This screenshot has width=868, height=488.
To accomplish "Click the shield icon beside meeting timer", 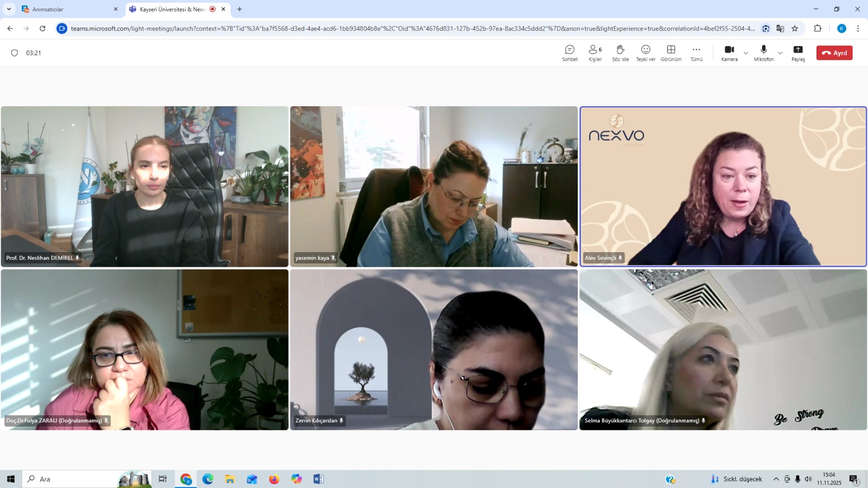I will point(15,53).
